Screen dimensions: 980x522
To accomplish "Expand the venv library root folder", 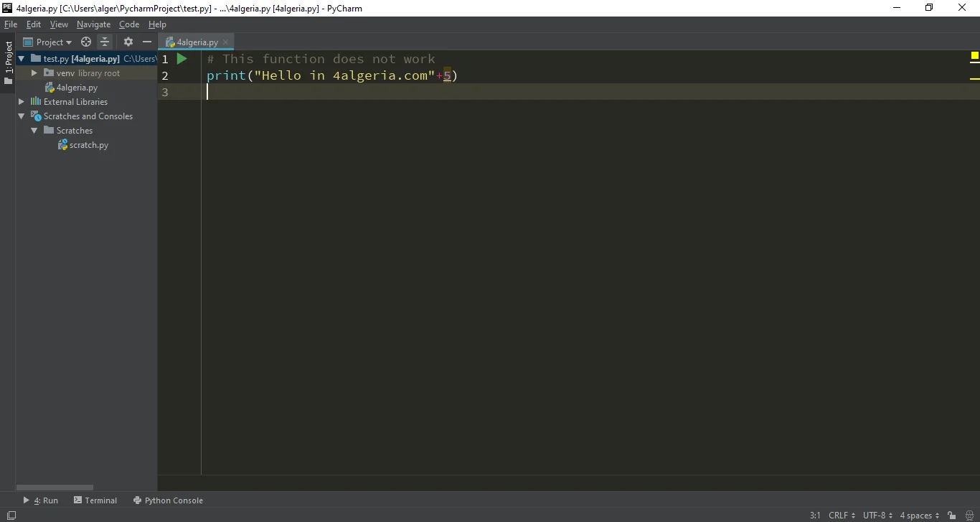I will click(34, 73).
